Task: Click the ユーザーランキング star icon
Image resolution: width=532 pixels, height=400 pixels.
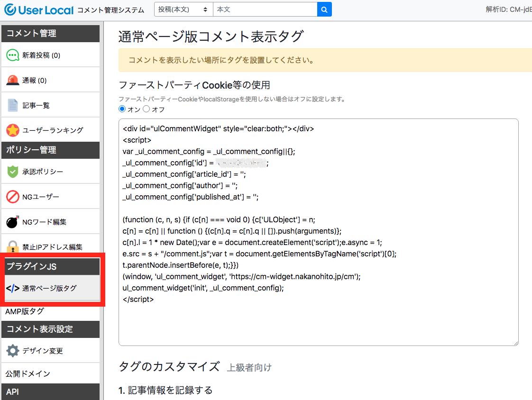Action: coord(12,130)
